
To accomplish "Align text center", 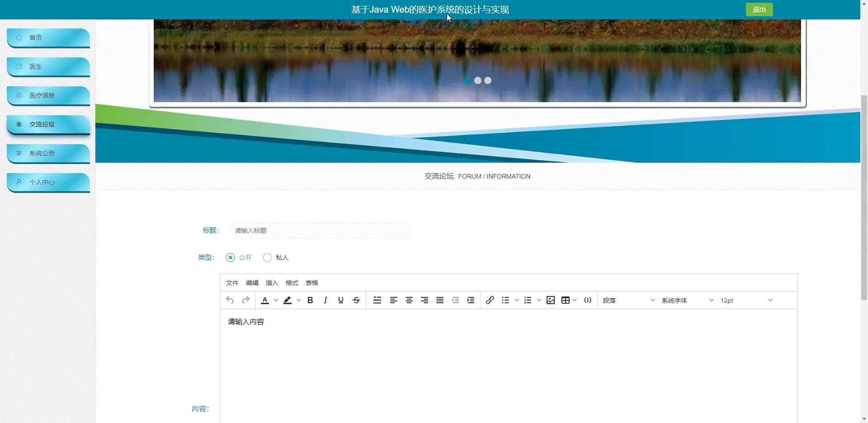I will [x=409, y=300].
